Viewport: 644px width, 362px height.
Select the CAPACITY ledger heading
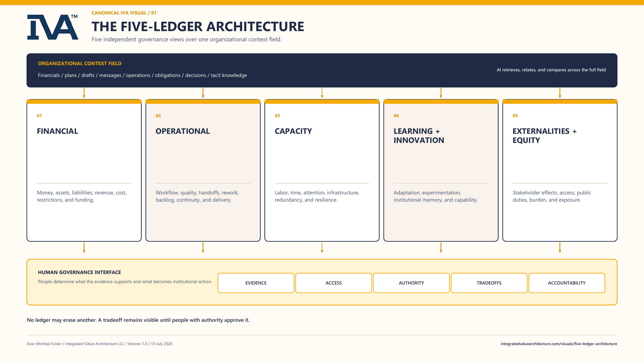pos(293,131)
